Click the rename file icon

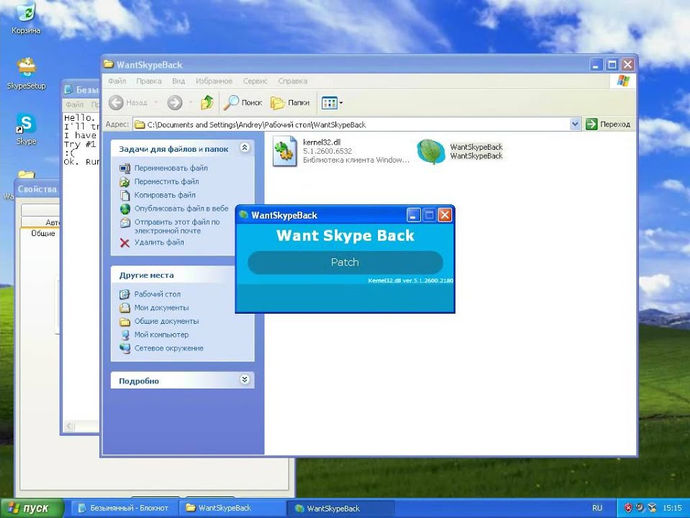coord(125,168)
